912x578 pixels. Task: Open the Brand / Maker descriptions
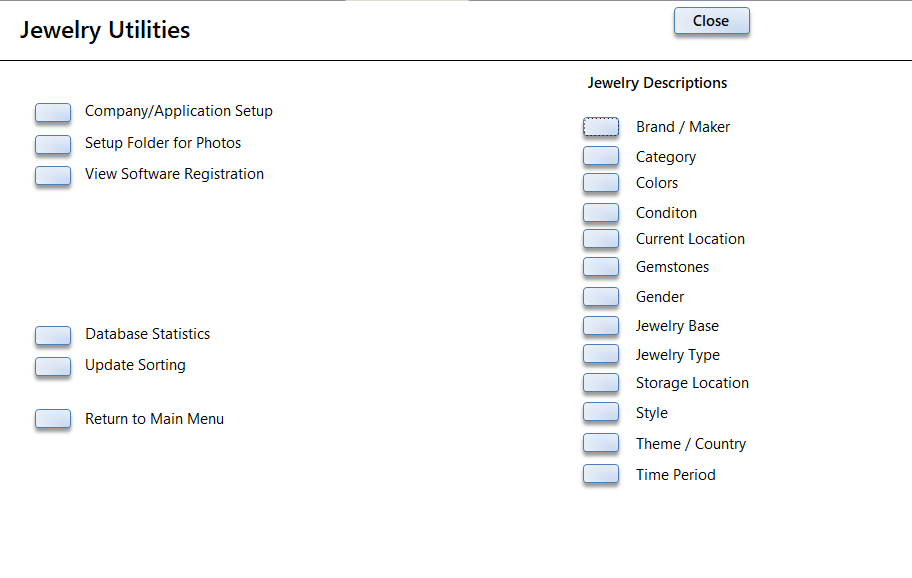[601, 126]
